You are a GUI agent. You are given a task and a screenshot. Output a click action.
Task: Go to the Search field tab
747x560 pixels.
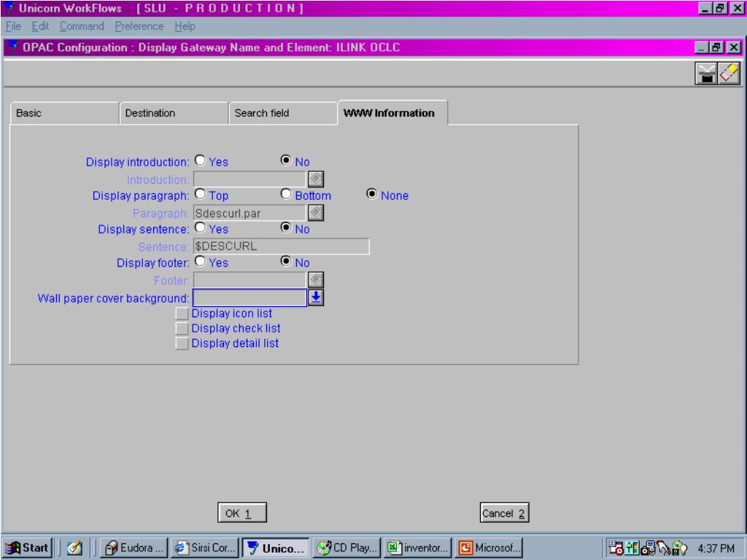tap(282, 113)
